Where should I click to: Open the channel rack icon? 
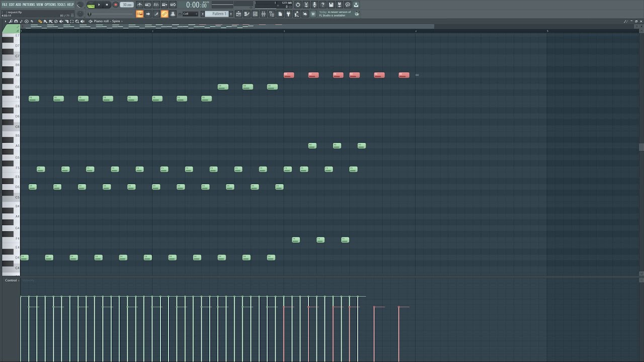255,14
